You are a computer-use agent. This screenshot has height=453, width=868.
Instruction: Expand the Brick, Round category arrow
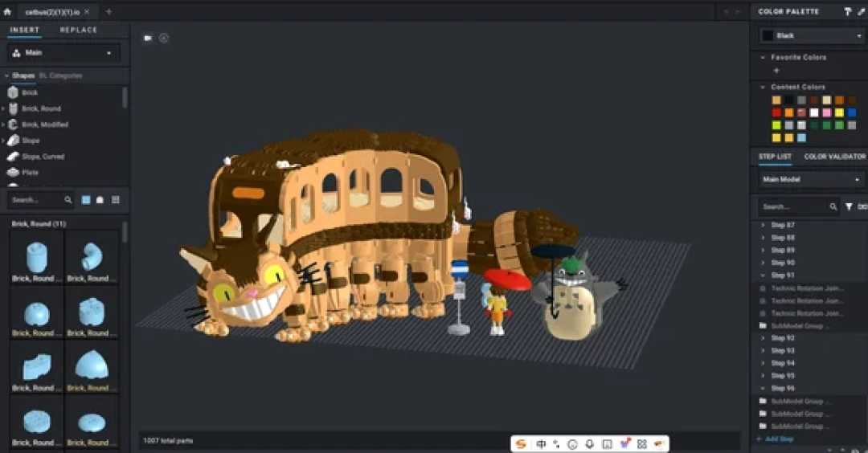point(3,109)
